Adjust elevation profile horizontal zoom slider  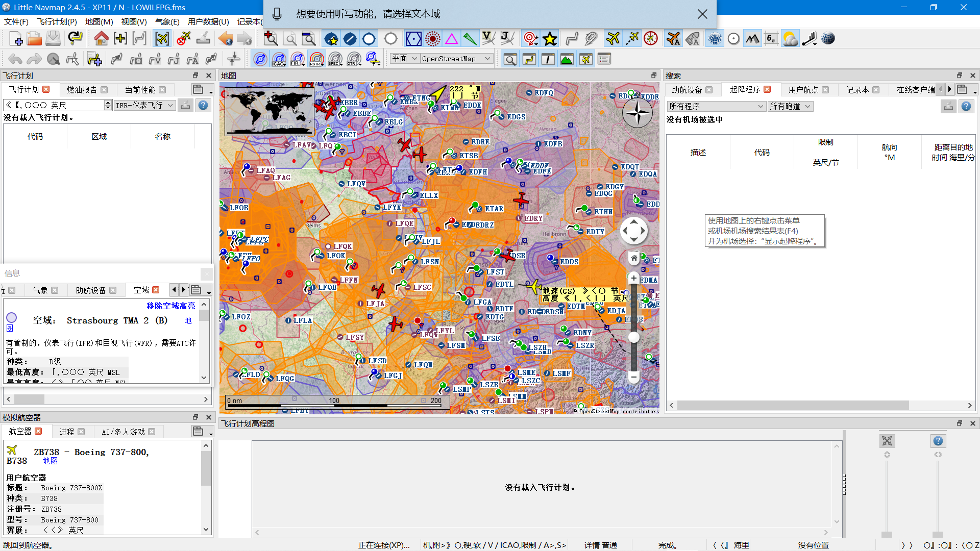click(x=938, y=534)
